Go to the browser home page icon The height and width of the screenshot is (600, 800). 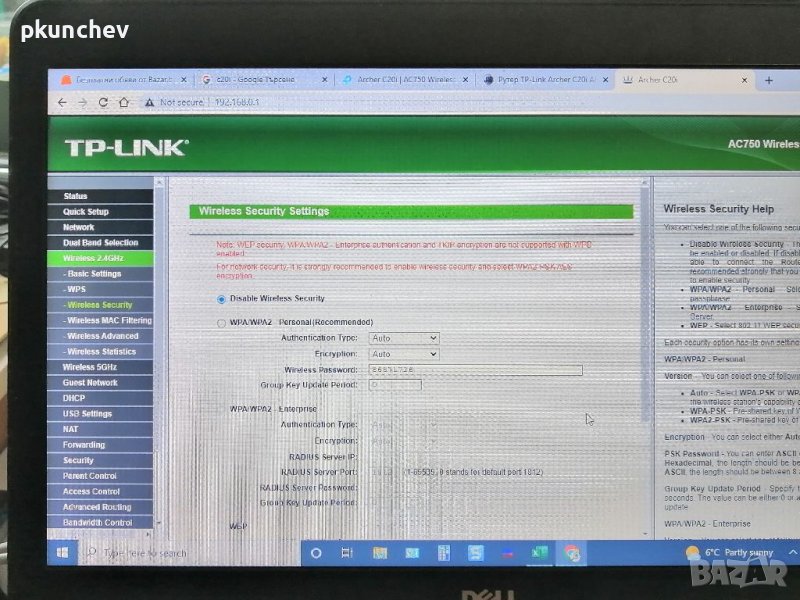[124, 102]
